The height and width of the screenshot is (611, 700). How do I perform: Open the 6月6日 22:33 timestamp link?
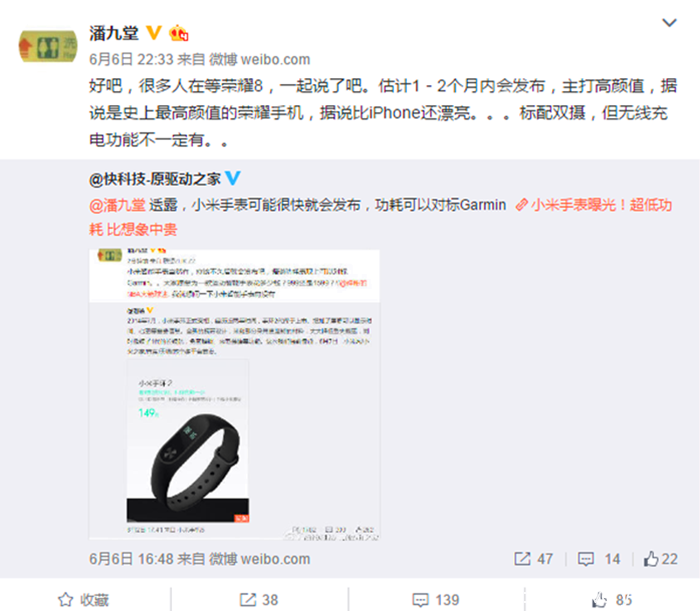click(131, 59)
